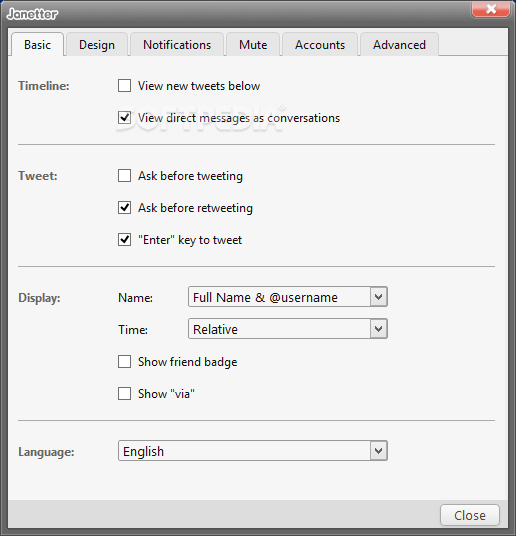Go to the Mute tab
This screenshot has height=536, width=516.
pyautogui.click(x=253, y=44)
